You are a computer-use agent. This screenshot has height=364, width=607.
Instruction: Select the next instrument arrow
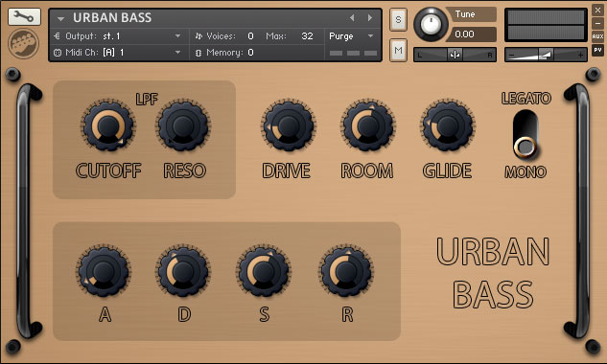pyautogui.click(x=370, y=17)
